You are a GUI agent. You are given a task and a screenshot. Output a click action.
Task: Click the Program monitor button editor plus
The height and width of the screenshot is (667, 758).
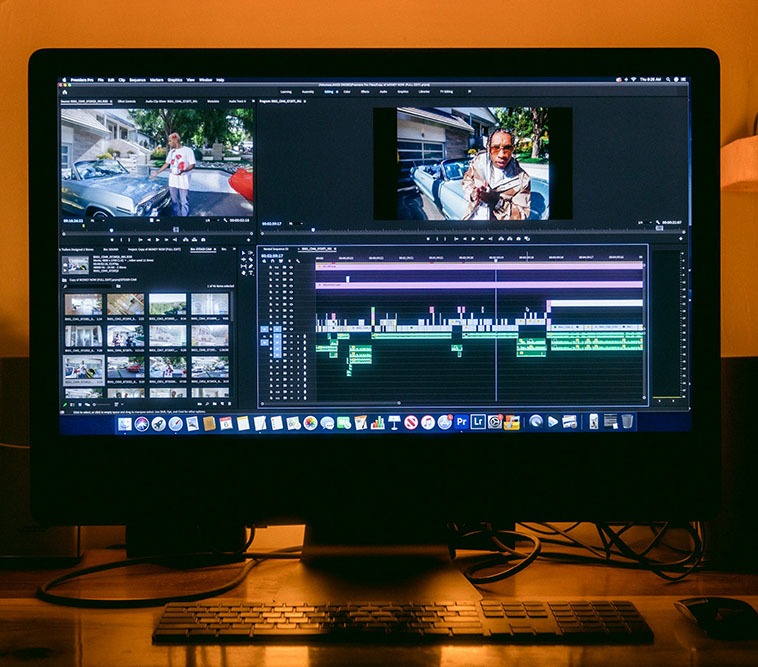coord(681,239)
